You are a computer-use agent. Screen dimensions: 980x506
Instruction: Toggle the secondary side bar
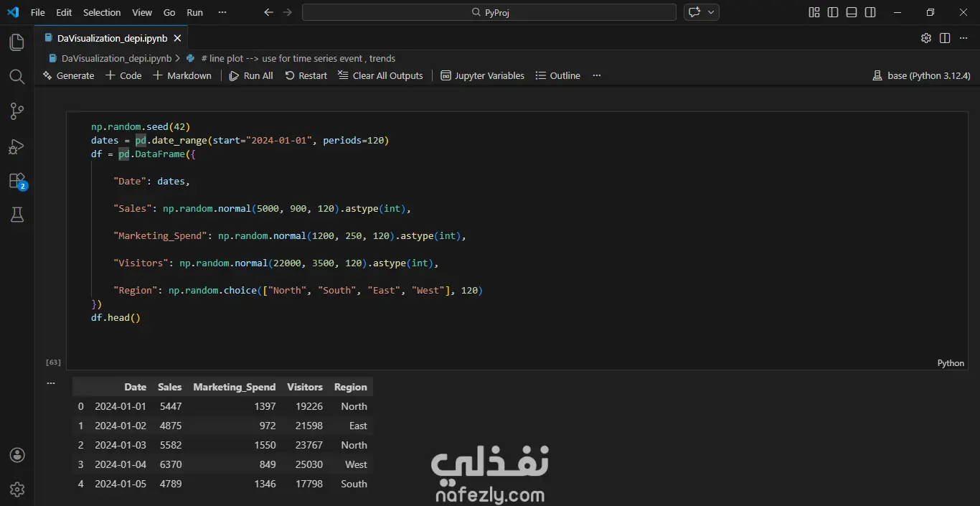pos(870,12)
